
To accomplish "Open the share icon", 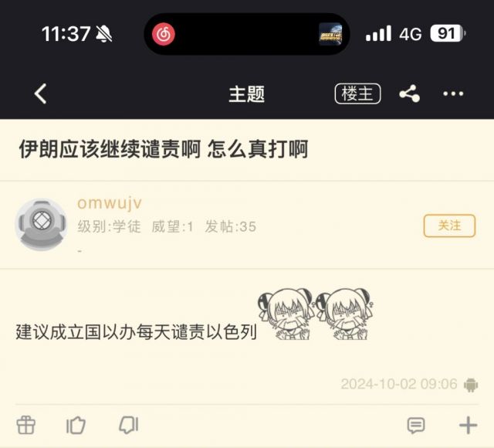I will [409, 93].
